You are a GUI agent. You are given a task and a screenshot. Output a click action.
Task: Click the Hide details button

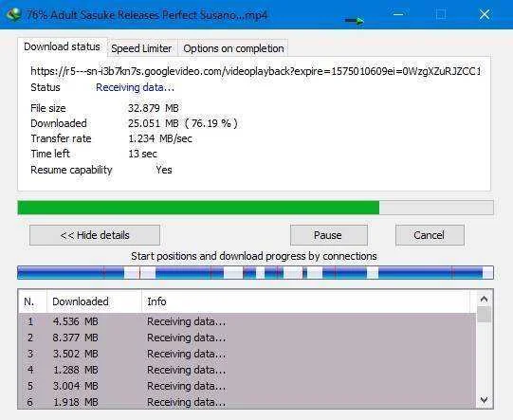point(95,235)
